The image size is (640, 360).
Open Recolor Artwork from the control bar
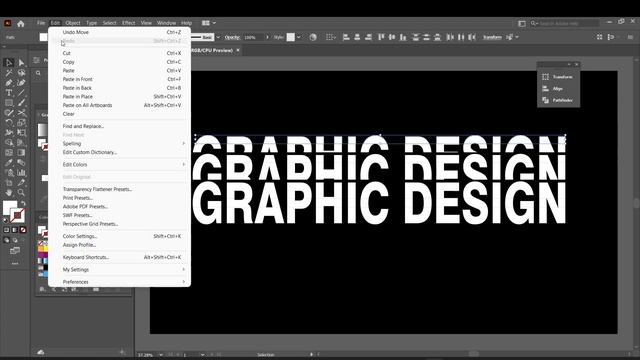pos(313,37)
